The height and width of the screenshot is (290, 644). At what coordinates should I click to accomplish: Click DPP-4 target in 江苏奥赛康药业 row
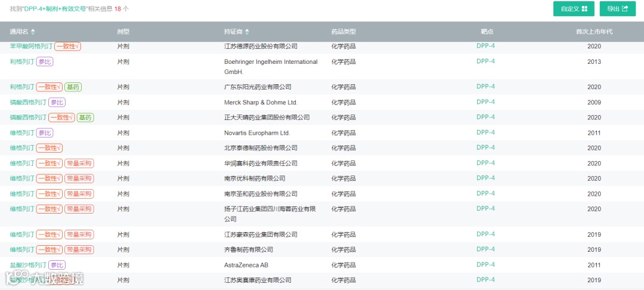coord(485,279)
